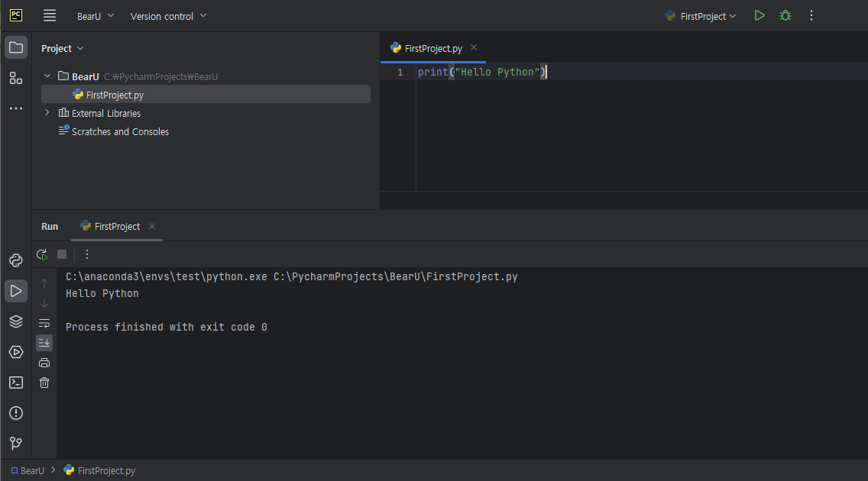The width and height of the screenshot is (868, 481).
Task: Rerun FirstProject from the Run toolbar
Action: (42, 254)
